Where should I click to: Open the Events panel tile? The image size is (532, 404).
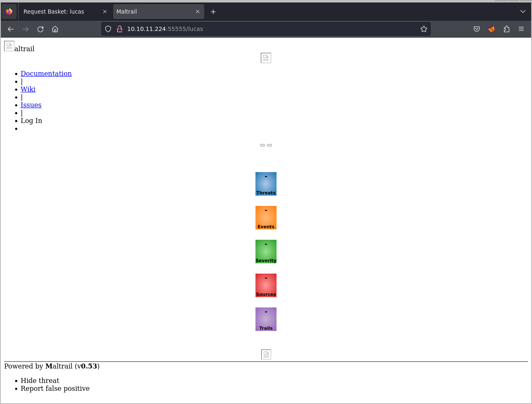point(266,217)
